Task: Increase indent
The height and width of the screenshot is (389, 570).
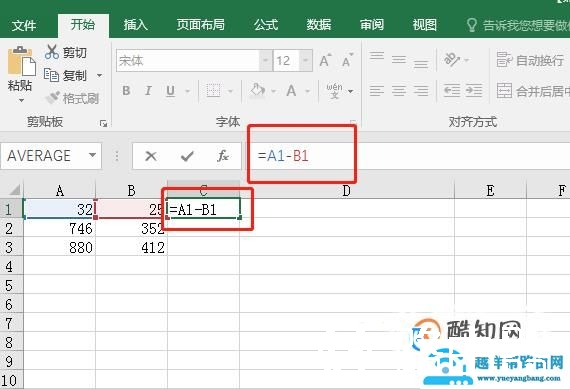Action: (x=474, y=91)
